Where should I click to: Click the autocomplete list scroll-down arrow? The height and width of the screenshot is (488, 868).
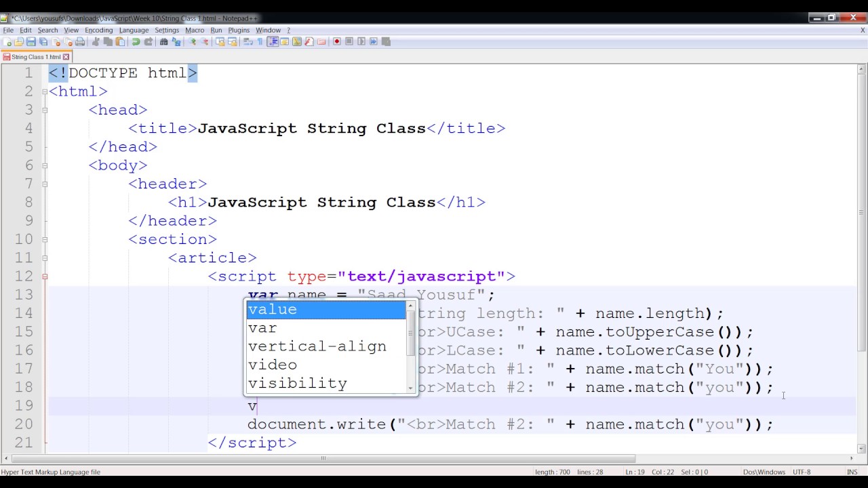[x=410, y=388]
